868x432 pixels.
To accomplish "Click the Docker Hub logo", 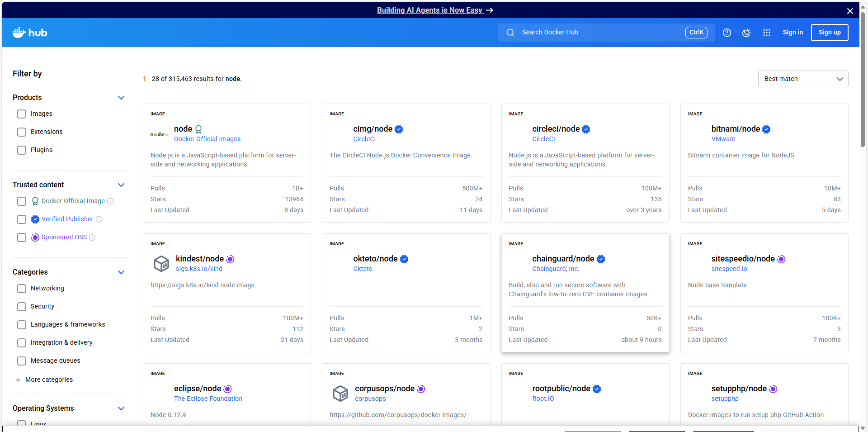I will click(x=30, y=33).
